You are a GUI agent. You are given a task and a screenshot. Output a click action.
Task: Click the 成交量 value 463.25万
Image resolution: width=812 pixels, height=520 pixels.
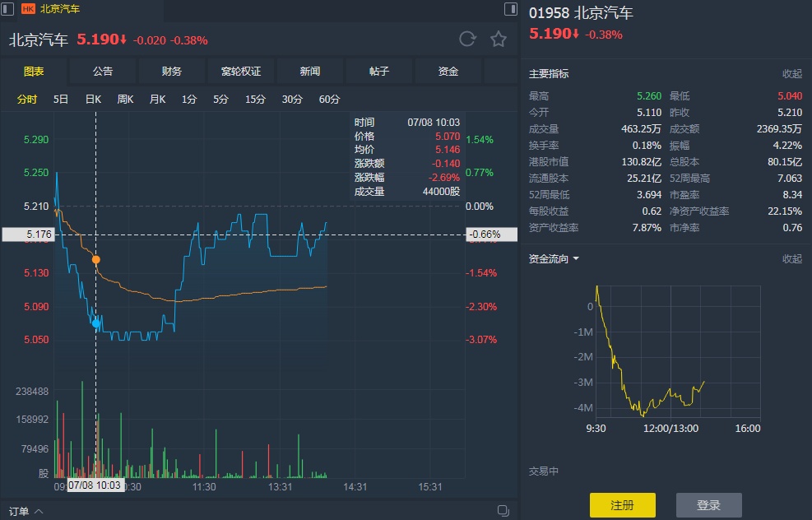641,128
